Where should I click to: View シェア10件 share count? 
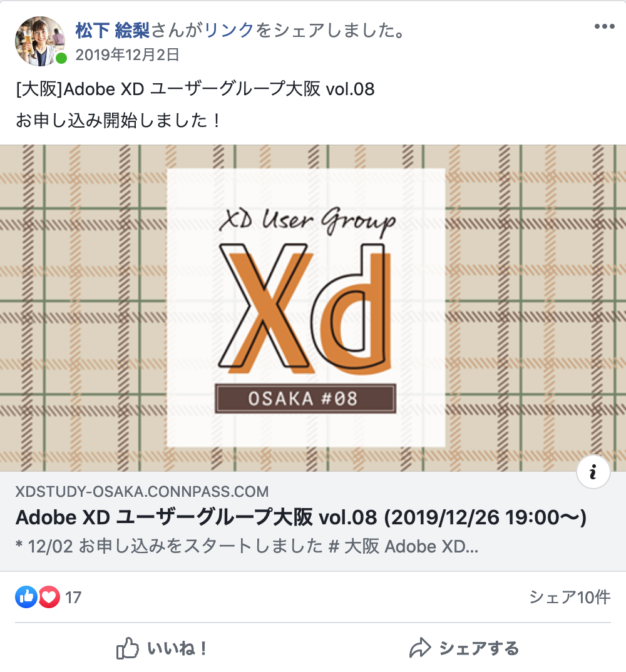click(570, 597)
